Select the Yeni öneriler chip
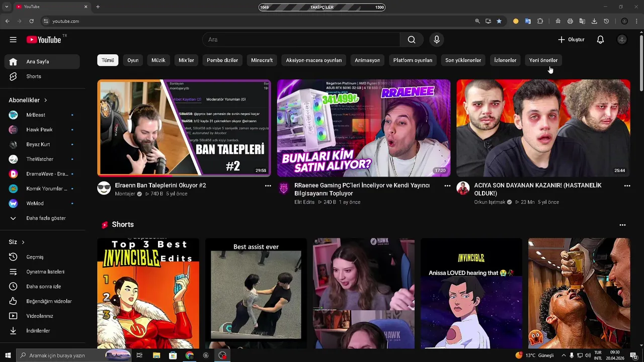Image resolution: width=644 pixels, height=362 pixels. 543,60
